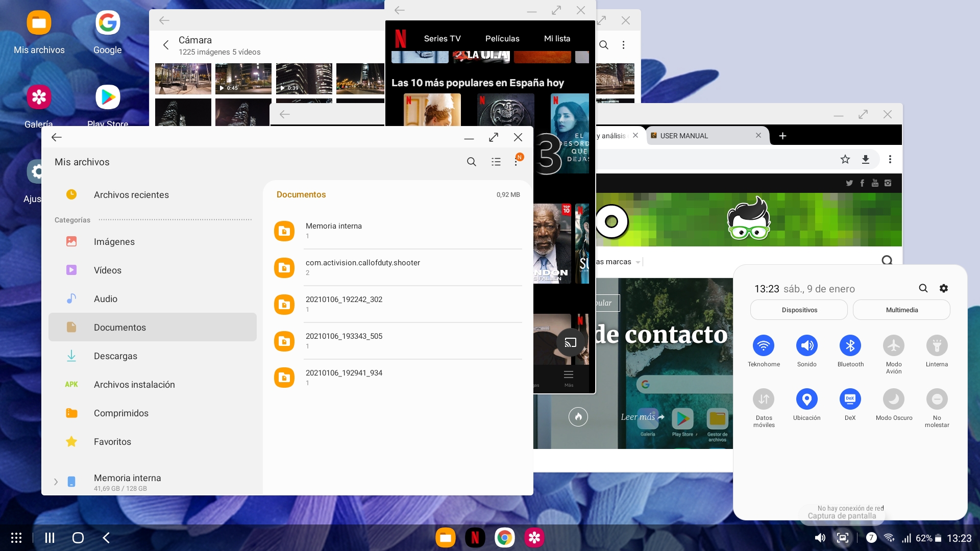Bookmark page with star icon in Chrome

845,159
